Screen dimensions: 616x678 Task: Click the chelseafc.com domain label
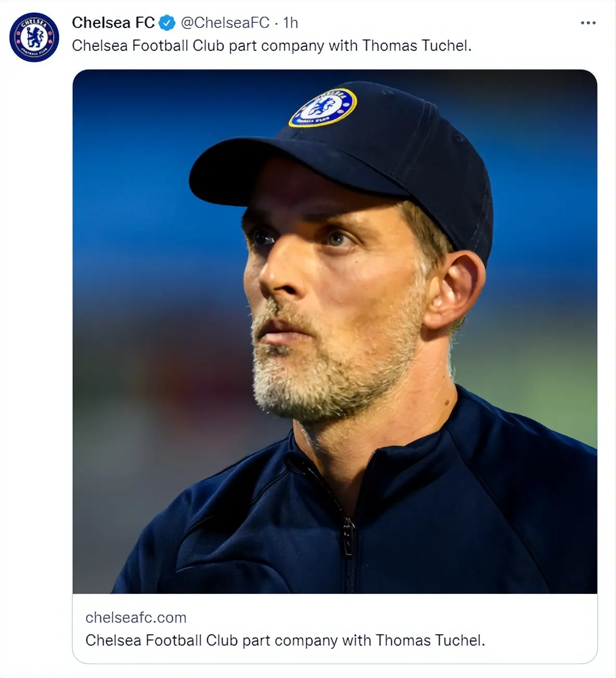coord(136,617)
